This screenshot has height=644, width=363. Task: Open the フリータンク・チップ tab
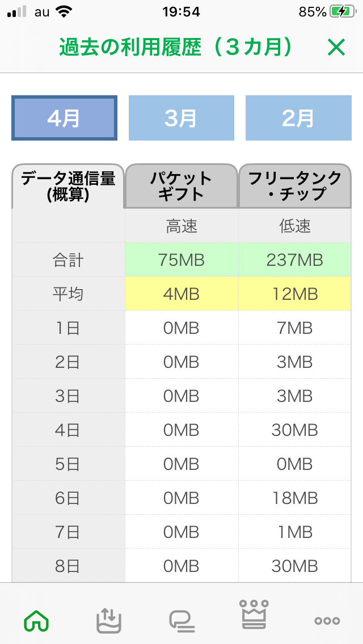295,187
